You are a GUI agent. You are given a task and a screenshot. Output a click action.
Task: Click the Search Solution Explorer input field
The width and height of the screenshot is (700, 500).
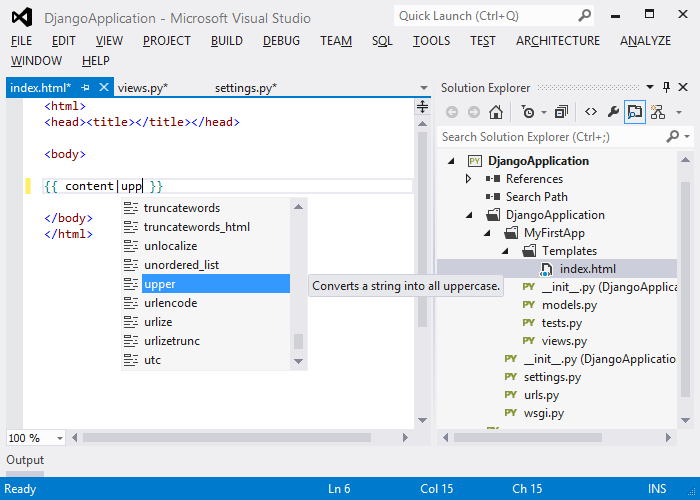pyautogui.click(x=552, y=137)
